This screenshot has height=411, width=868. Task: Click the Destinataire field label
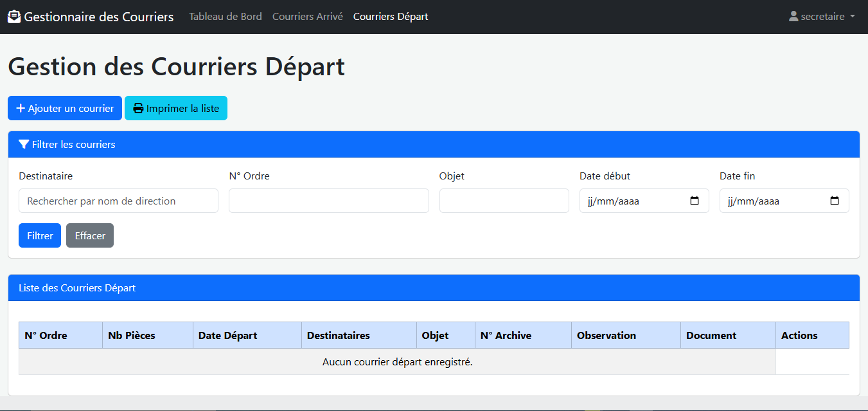point(46,176)
